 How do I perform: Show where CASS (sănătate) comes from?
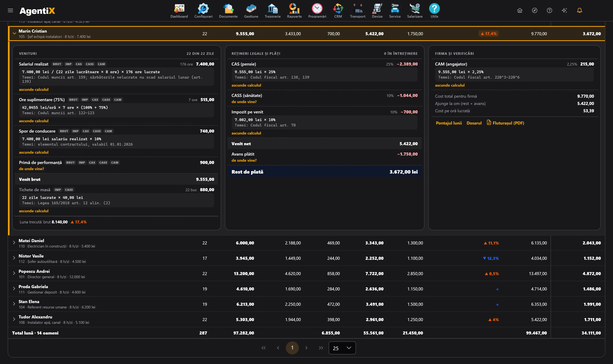(x=244, y=102)
